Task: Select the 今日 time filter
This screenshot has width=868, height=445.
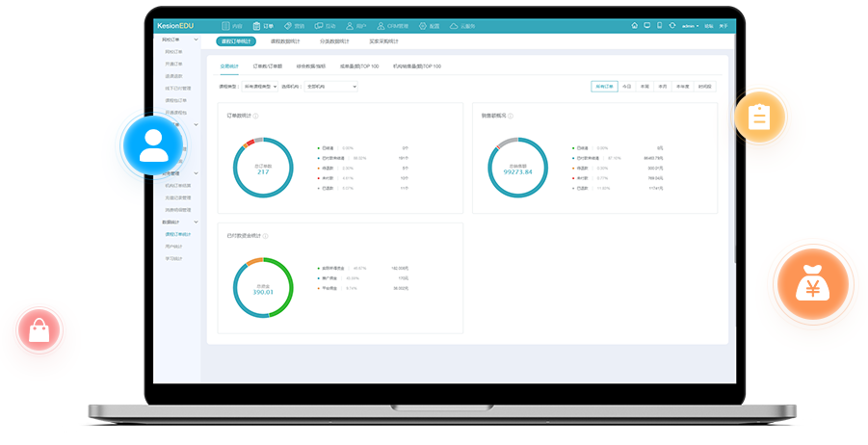Action: [x=627, y=87]
